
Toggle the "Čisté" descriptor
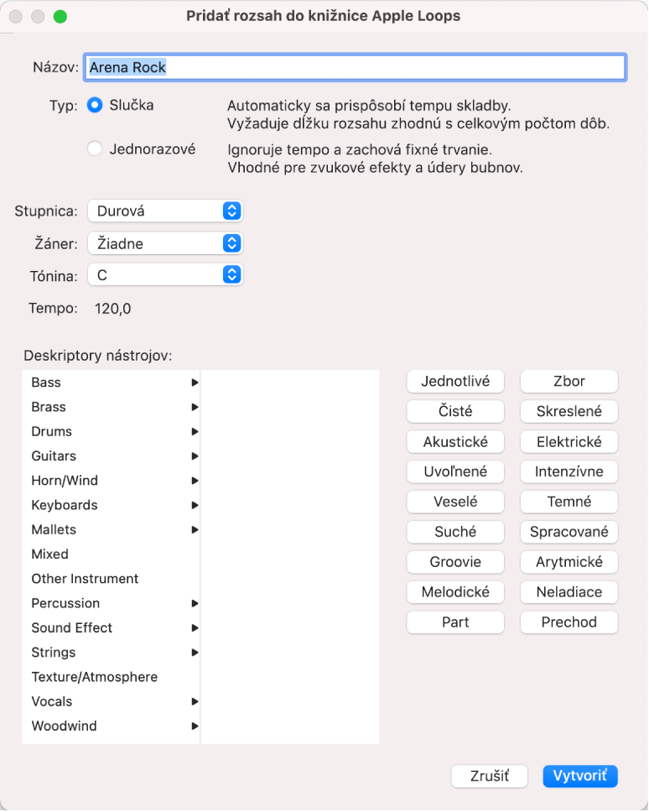[x=455, y=411]
